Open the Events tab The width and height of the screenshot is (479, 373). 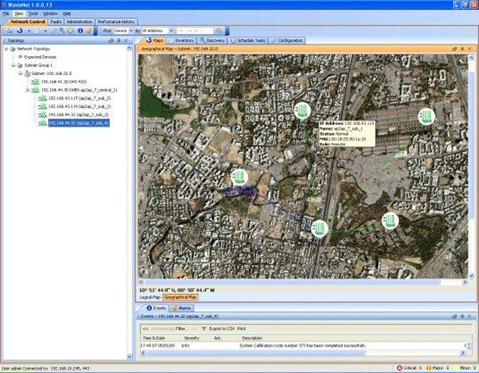click(156, 308)
